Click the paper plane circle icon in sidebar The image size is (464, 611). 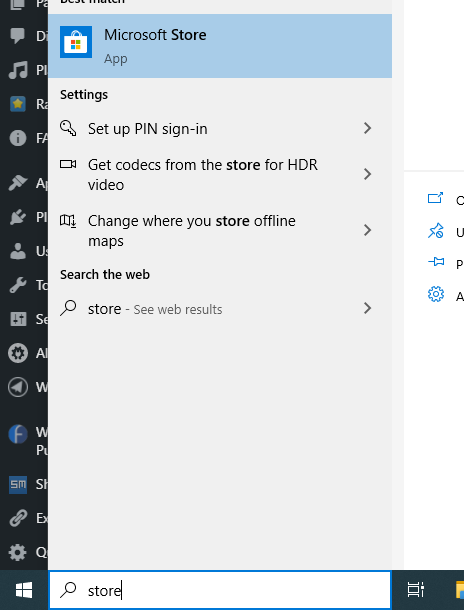[18, 387]
